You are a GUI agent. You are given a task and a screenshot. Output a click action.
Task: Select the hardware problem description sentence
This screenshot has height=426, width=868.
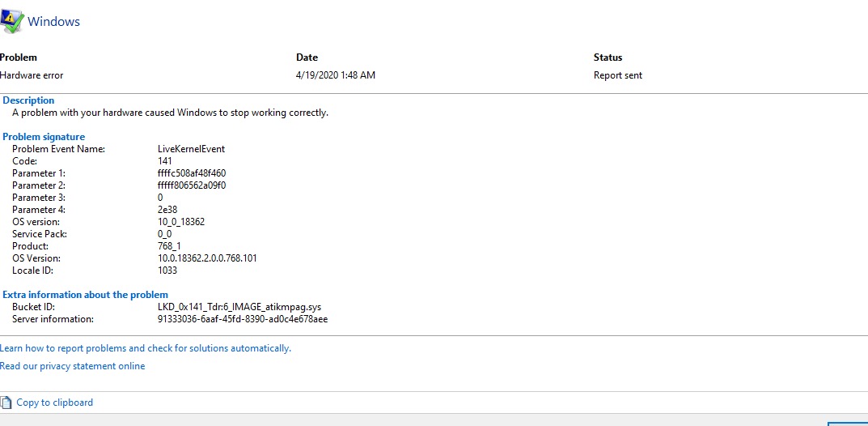click(170, 113)
